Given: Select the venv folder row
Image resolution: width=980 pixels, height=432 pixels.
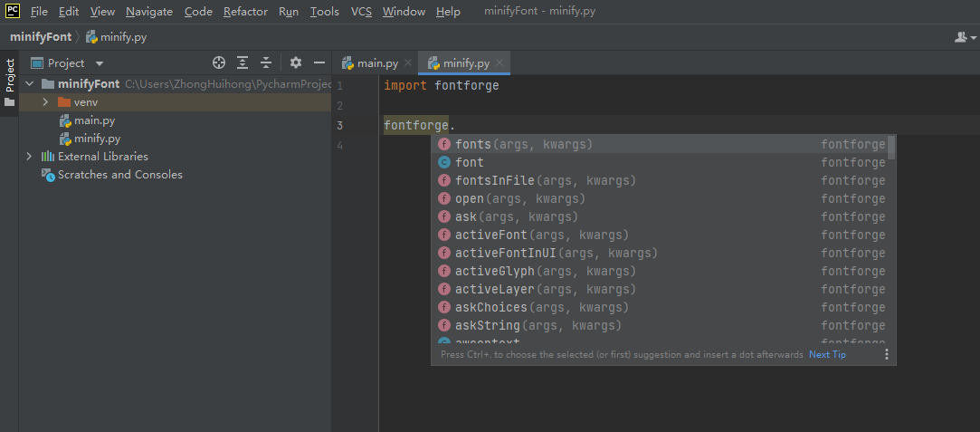Looking at the screenshot, I should 175,102.
